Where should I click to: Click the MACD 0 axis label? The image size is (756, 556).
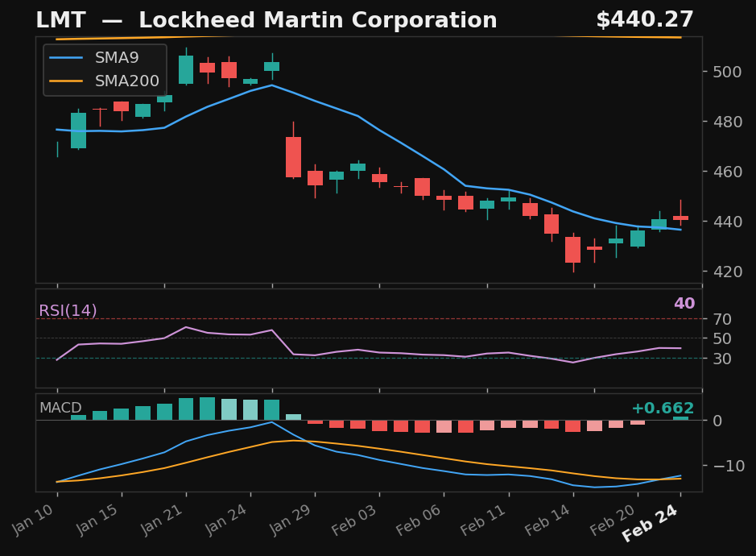pos(717,421)
